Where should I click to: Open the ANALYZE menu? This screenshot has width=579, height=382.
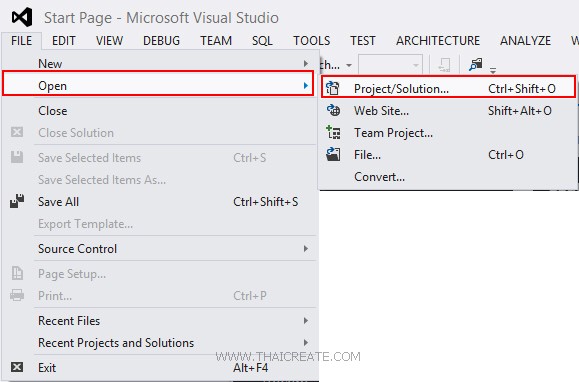[525, 40]
